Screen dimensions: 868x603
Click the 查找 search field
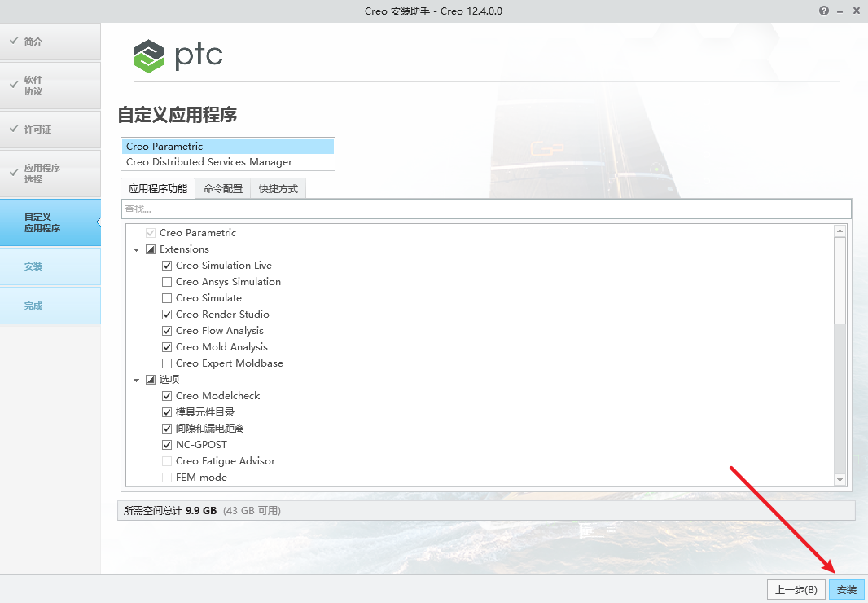coord(486,209)
